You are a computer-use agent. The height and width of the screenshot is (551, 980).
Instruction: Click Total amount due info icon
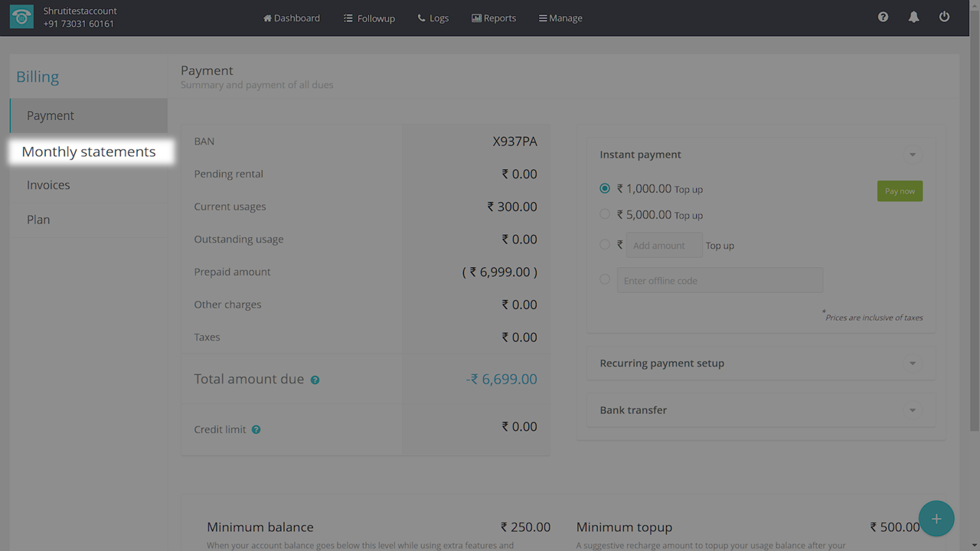(315, 380)
